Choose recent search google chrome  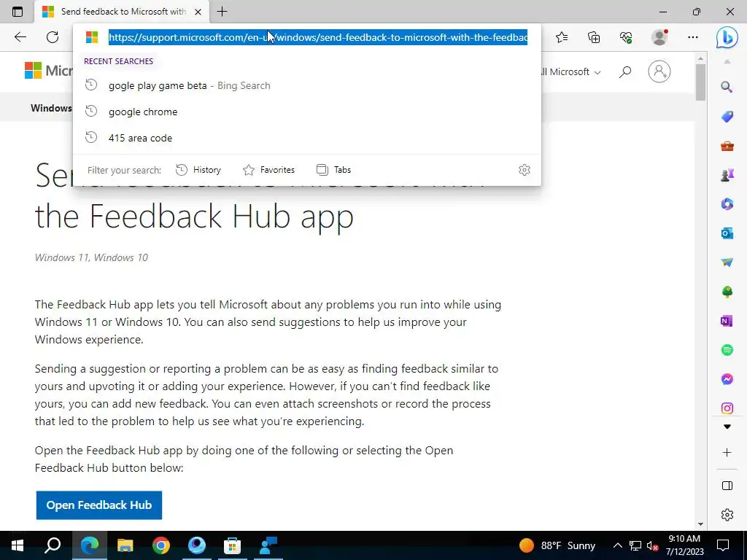(x=307, y=112)
